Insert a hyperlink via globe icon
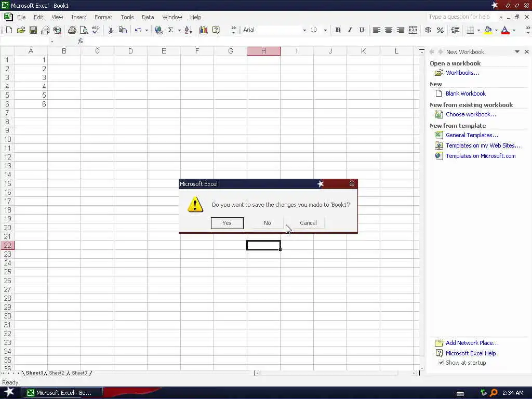The image size is (532, 399). [158, 30]
